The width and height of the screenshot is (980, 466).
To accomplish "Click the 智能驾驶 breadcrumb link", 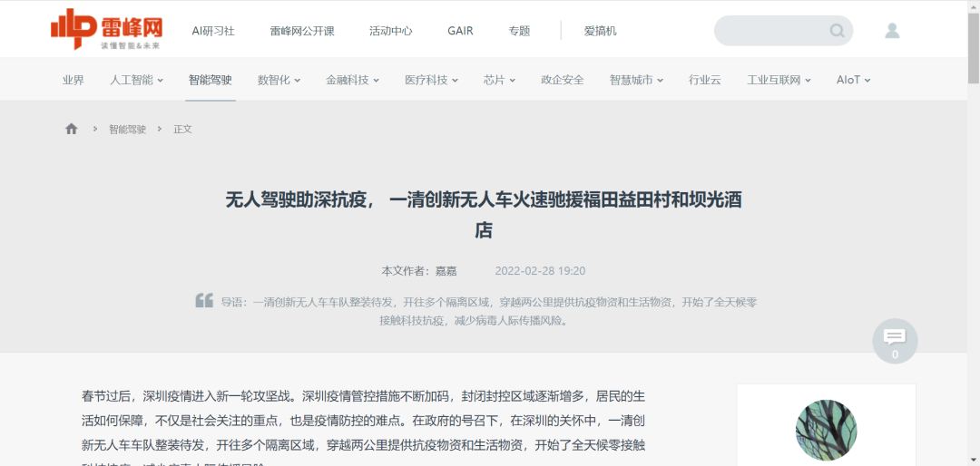I will 127,129.
